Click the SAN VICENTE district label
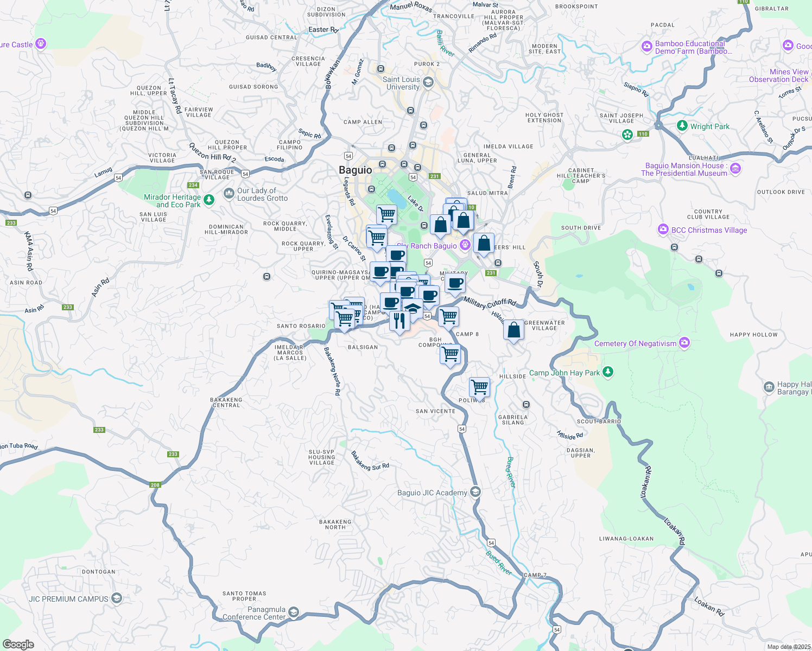This screenshot has height=651, width=812. coord(436,411)
